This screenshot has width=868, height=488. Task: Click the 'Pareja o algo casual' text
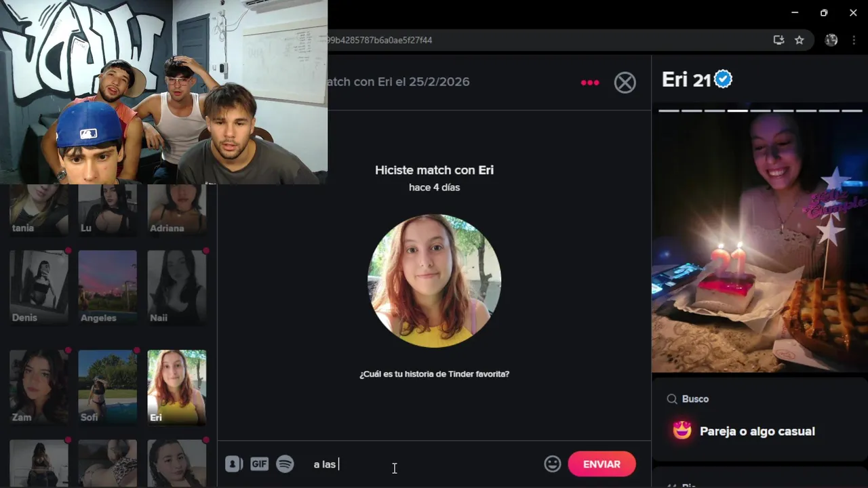tap(757, 431)
